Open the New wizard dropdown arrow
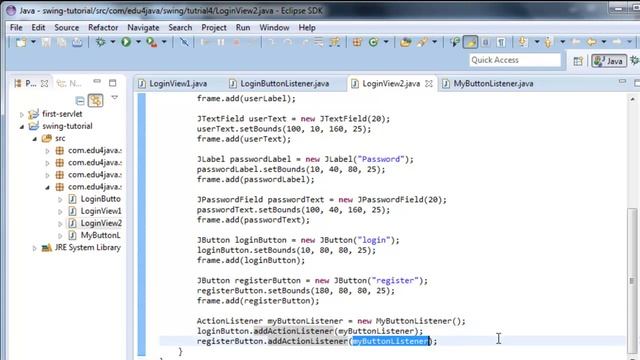This screenshot has height=360, width=640. pyautogui.click(x=33, y=42)
